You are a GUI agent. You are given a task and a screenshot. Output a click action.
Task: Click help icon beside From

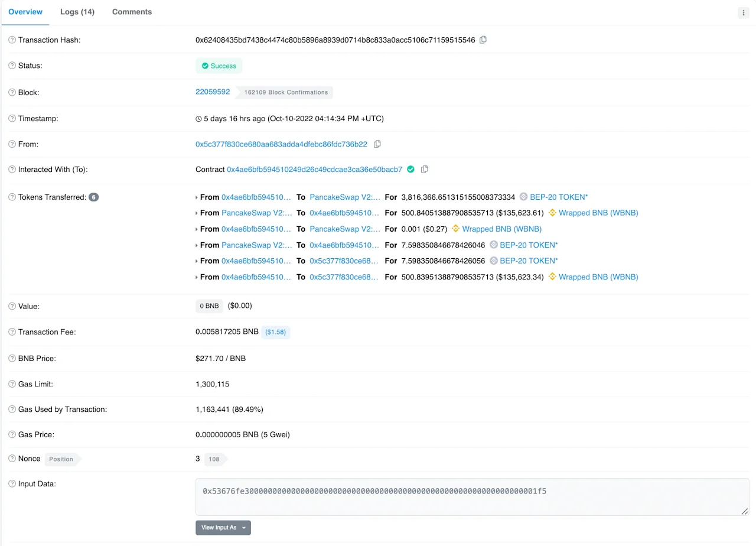pyautogui.click(x=12, y=144)
